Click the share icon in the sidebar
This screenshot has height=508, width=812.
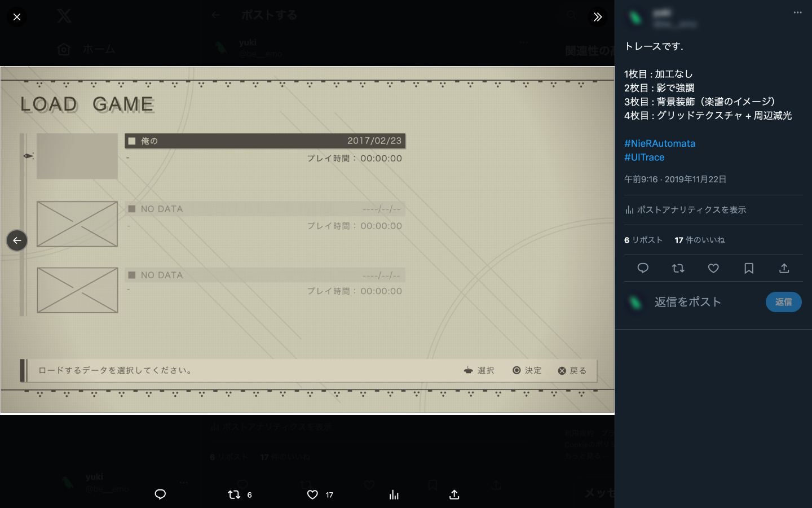pyautogui.click(x=784, y=268)
